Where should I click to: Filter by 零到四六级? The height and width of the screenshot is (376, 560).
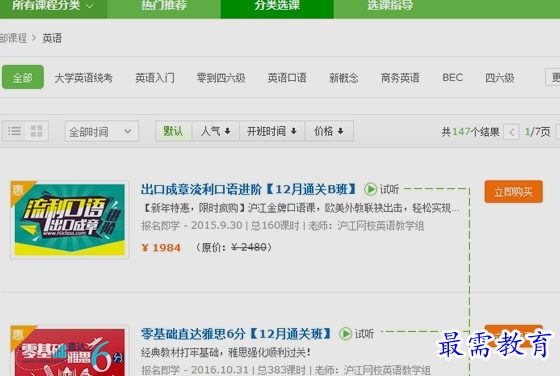click(x=221, y=78)
